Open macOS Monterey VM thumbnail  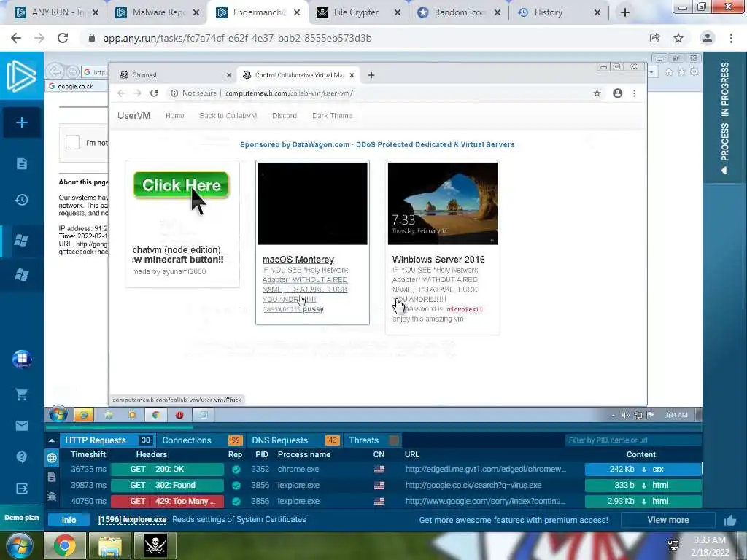point(312,203)
